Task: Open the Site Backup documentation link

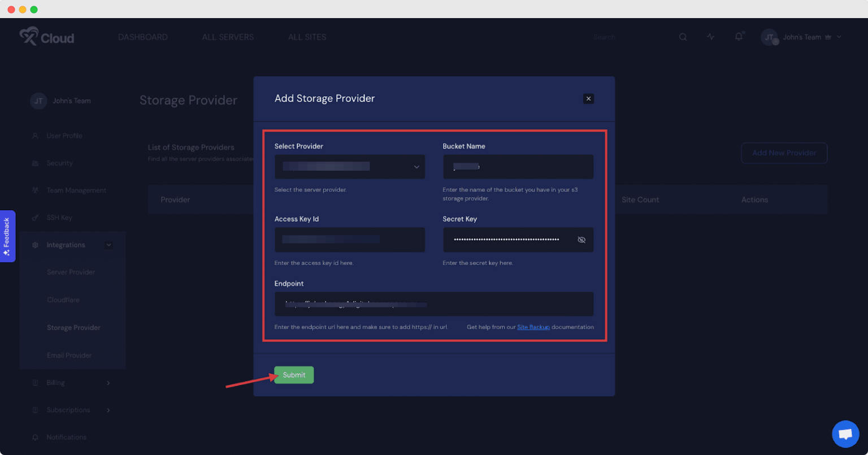Action: click(533, 327)
